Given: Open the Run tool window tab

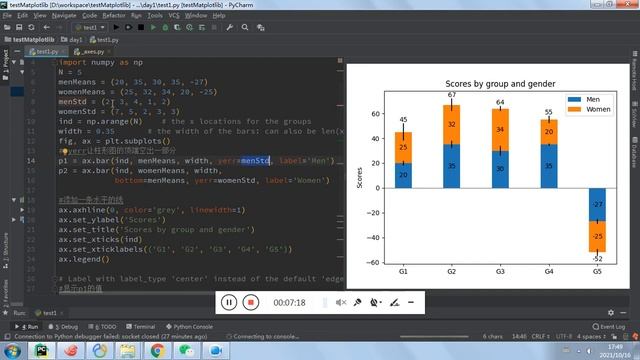Looking at the screenshot, I should point(27,327).
